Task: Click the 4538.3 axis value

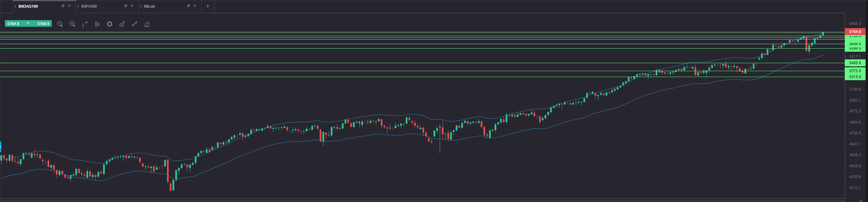Action: pos(855,155)
